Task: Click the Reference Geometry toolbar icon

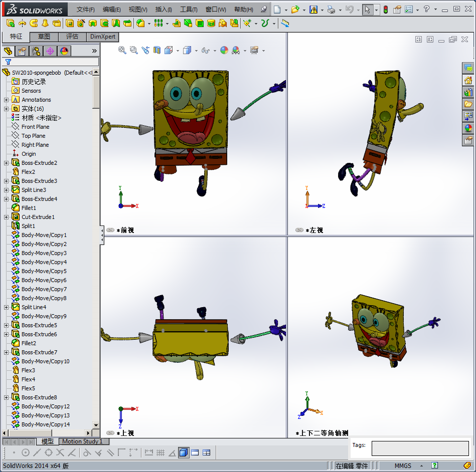Action: pyautogui.click(x=247, y=23)
